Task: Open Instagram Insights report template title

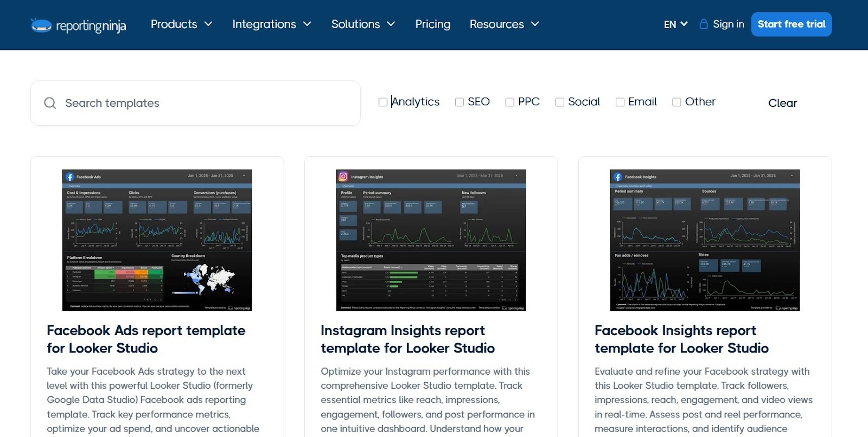Action: (407, 339)
